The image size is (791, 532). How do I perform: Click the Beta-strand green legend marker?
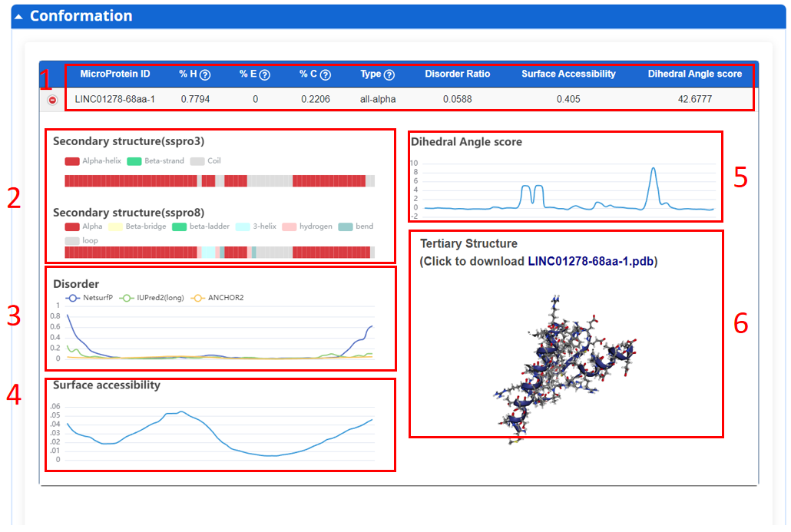click(x=134, y=161)
